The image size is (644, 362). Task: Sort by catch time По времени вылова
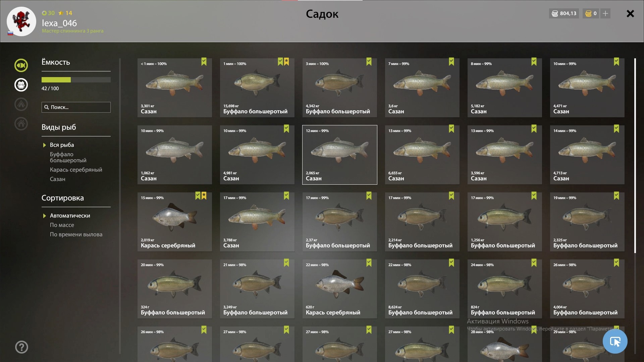tap(76, 234)
